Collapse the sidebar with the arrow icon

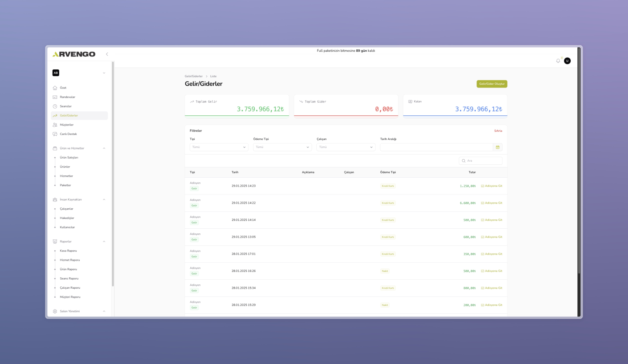click(107, 54)
